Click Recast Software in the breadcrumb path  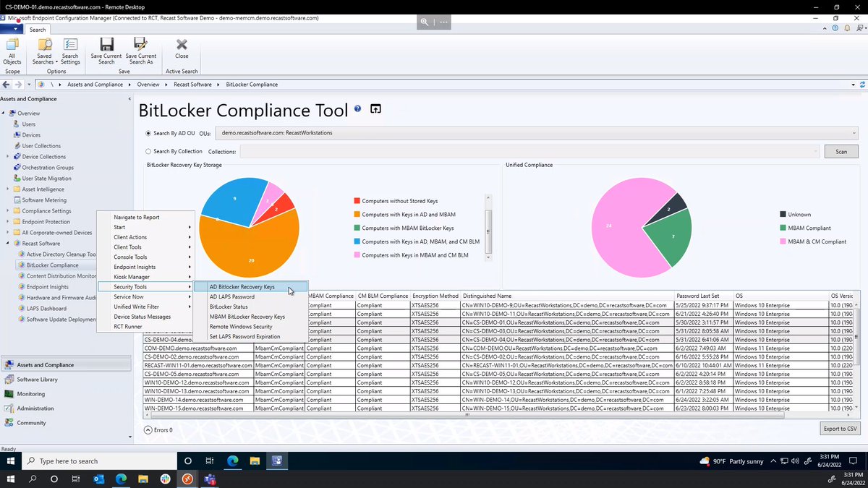tap(192, 85)
